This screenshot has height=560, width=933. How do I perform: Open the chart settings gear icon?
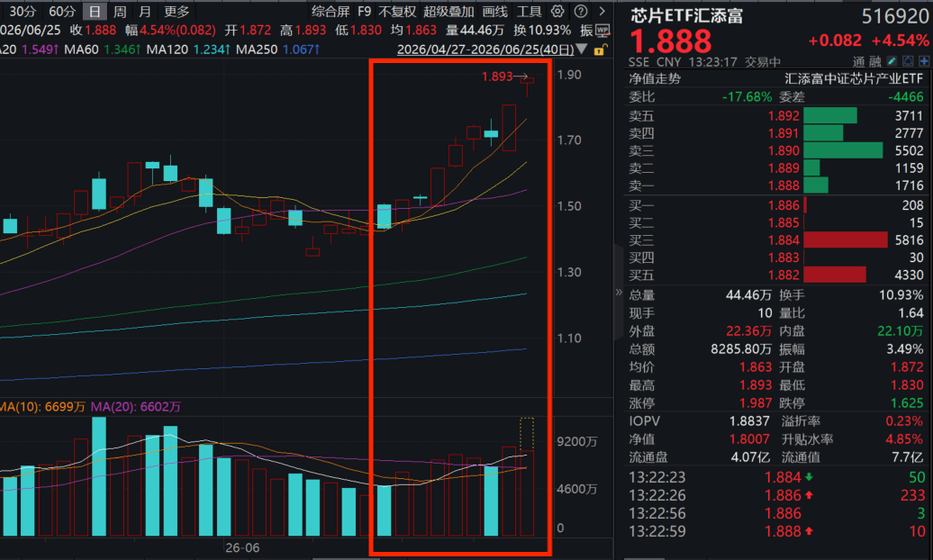pyautogui.click(x=557, y=12)
